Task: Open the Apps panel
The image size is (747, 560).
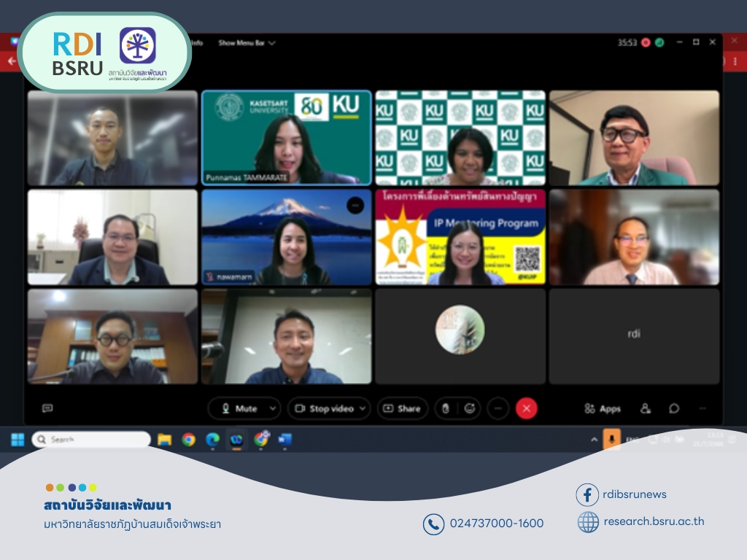Action: pos(603,408)
